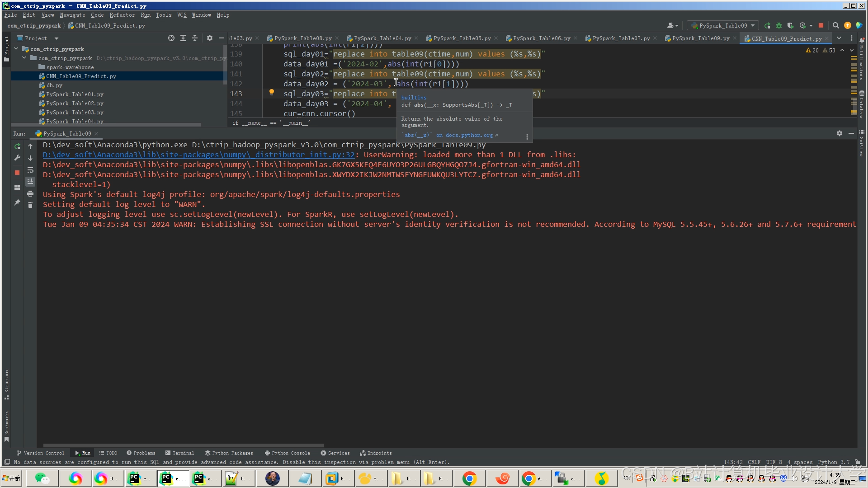
Task: Open the Project view dropdown arrow
Action: point(57,38)
